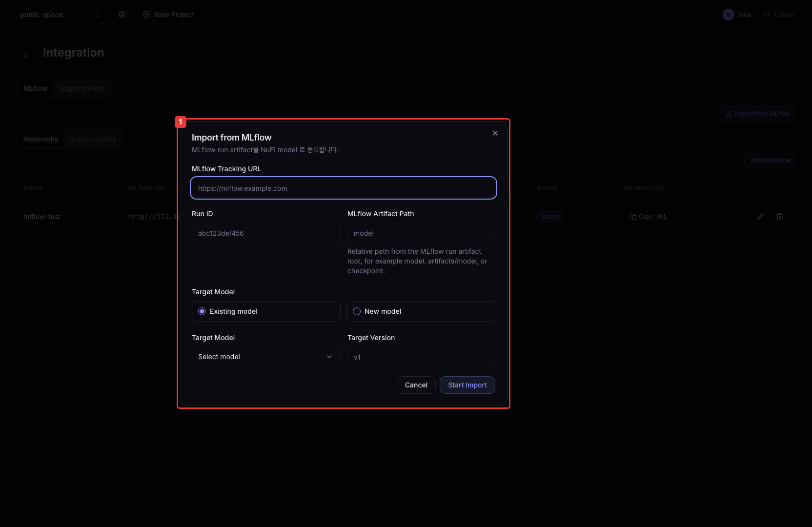812x527 pixels.
Task: Click the New Project button
Action: coord(168,15)
